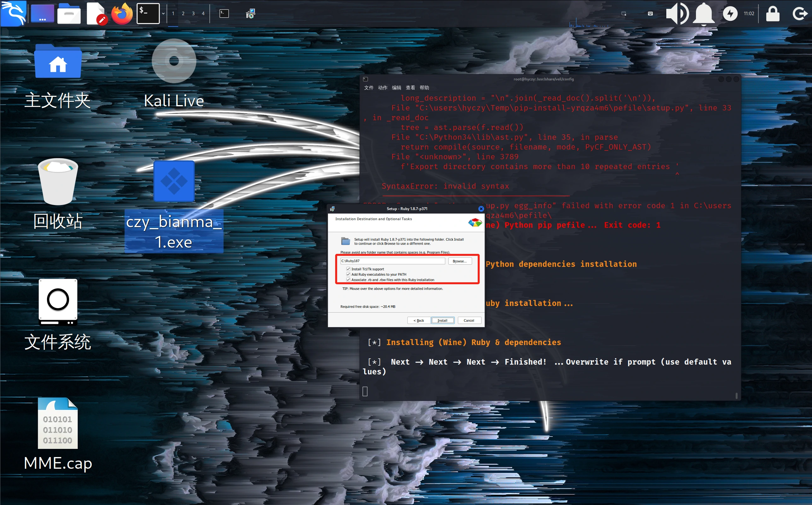Screen dimensions: 812x505
Task: Select the terminal window taskbar button
Action: point(224,13)
